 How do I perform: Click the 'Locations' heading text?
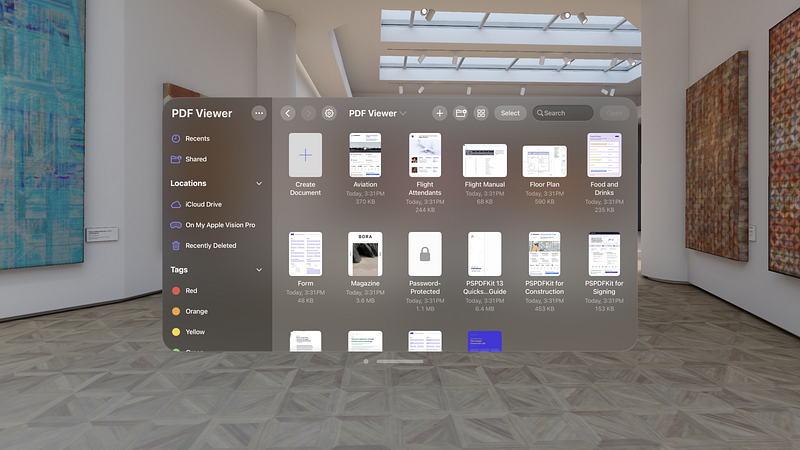pyautogui.click(x=188, y=183)
